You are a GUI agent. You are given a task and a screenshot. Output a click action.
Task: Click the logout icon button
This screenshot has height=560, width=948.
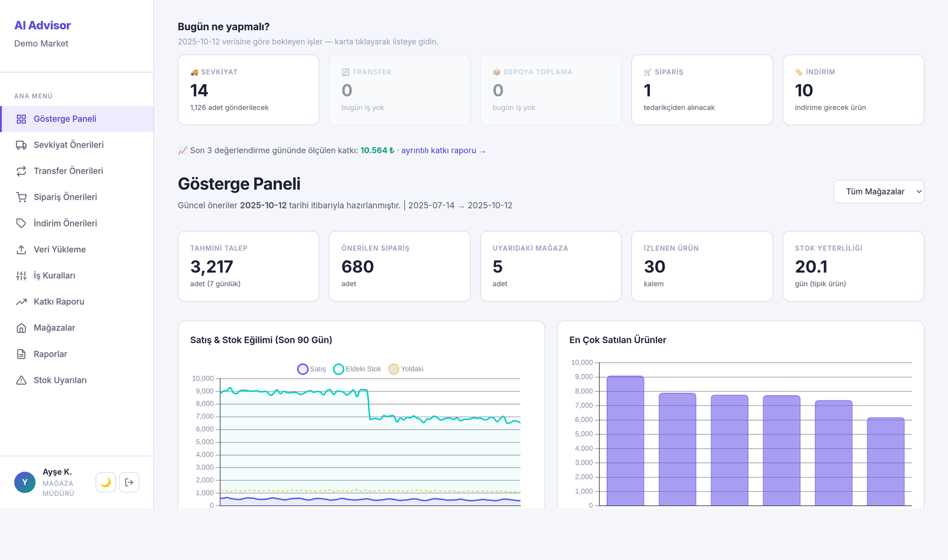click(x=129, y=482)
